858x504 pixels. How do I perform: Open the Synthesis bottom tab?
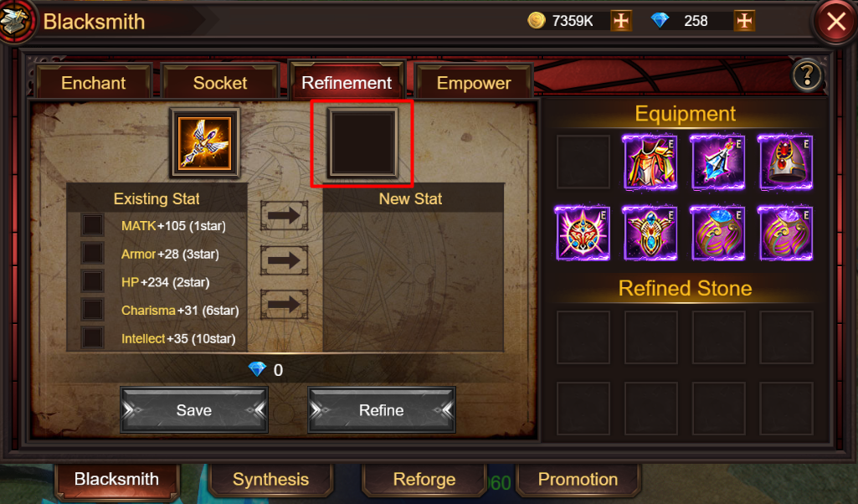[271, 480]
